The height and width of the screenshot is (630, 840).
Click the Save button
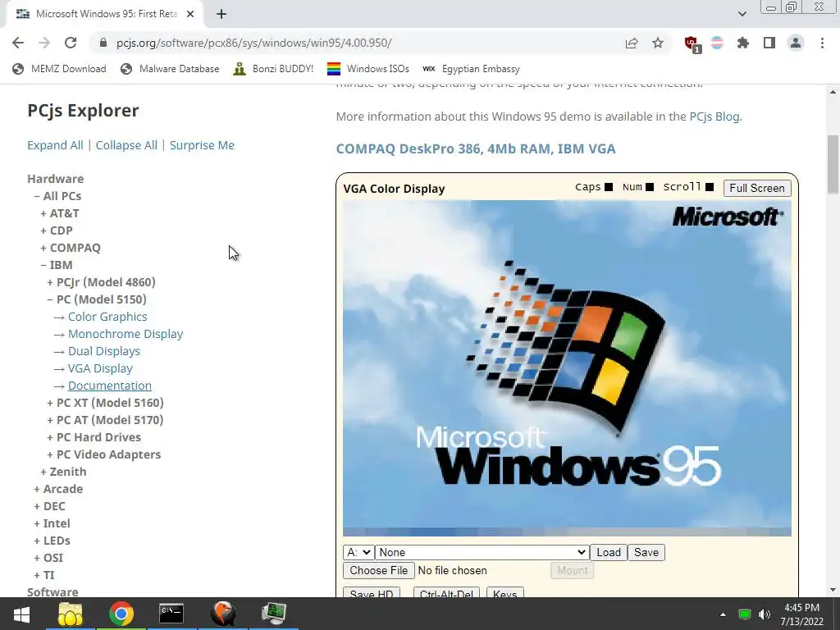[x=646, y=552]
